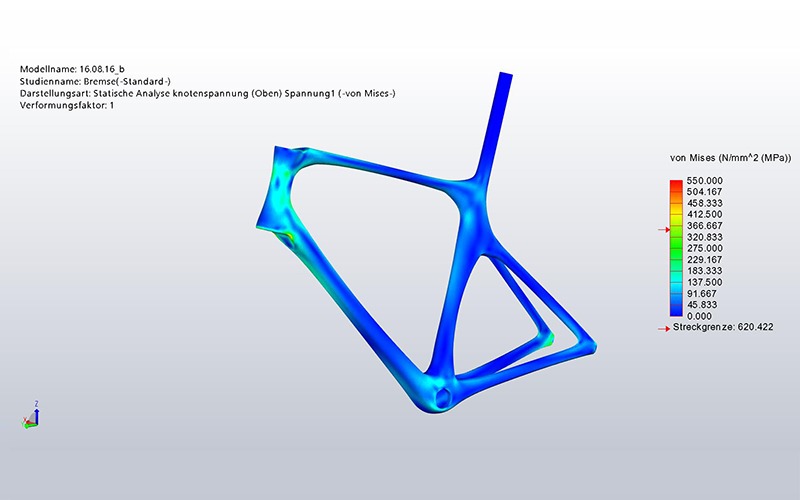The height and width of the screenshot is (500, 800).
Task: Click the legend value 366.667
Action: (705, 226)
